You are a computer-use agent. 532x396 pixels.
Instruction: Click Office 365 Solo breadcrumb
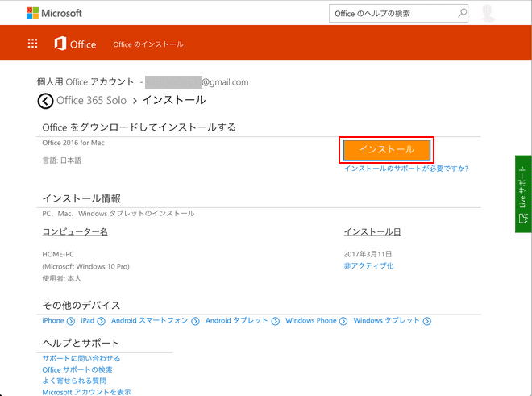(x=92, y=101)
